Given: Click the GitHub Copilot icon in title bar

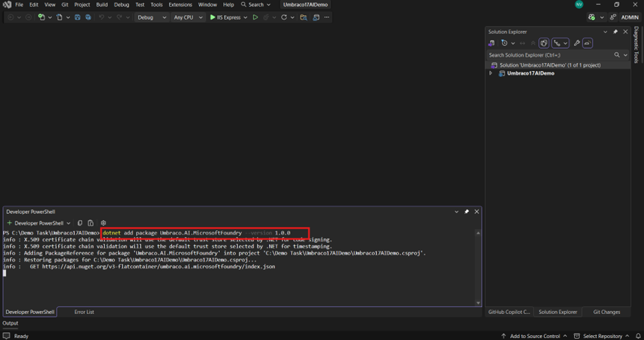Looking at the screenshot, I should click(592, 17).
